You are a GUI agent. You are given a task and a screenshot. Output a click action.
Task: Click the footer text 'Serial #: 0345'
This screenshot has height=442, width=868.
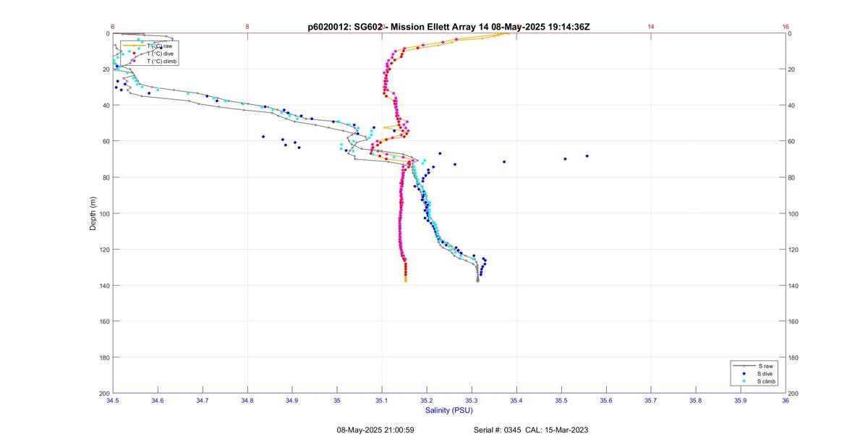[x=498, y=430]
